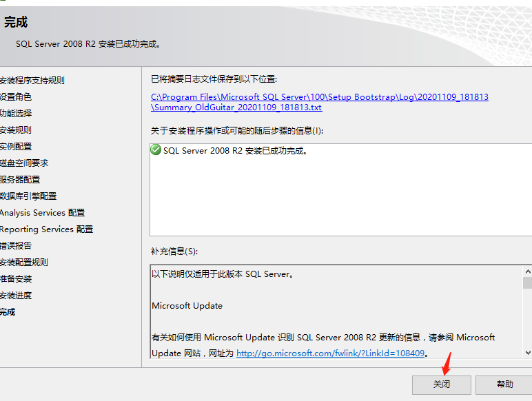Click the 补充信息(S) label
Viewport: 532px width, 401px height.
point(174,251)
